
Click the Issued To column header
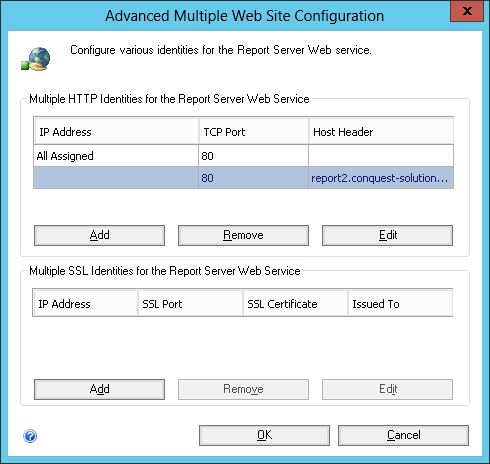[x=400, y=304]
